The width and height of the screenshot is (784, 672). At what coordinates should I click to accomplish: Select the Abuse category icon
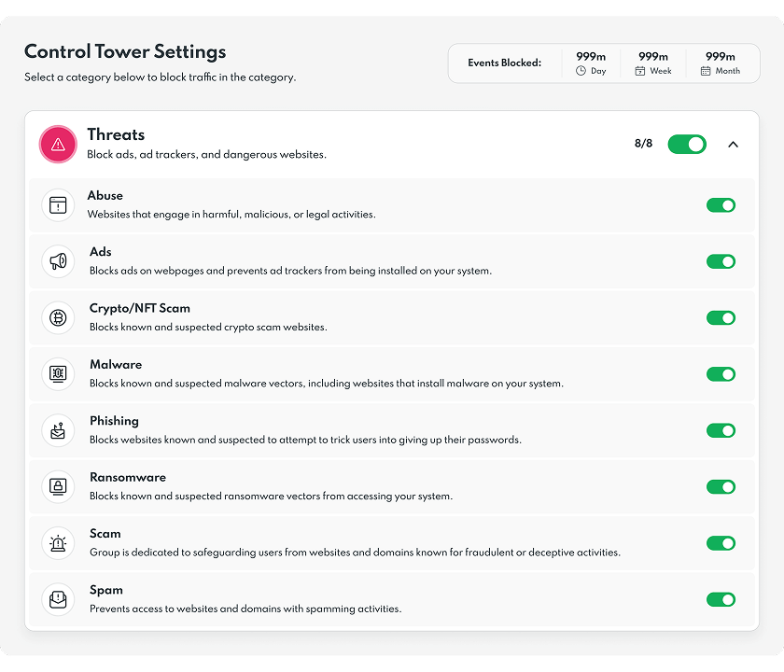point(58,204)
